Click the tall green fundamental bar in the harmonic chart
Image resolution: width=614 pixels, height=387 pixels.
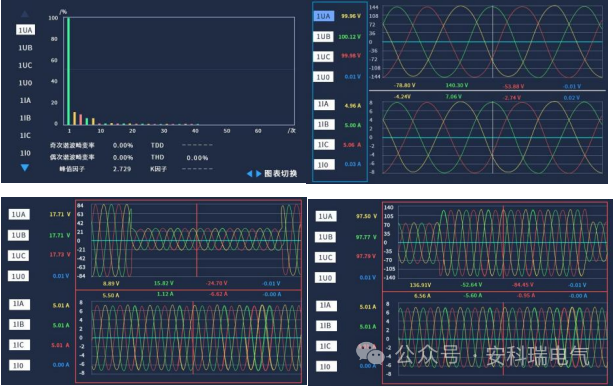click(x=69, y=71)
